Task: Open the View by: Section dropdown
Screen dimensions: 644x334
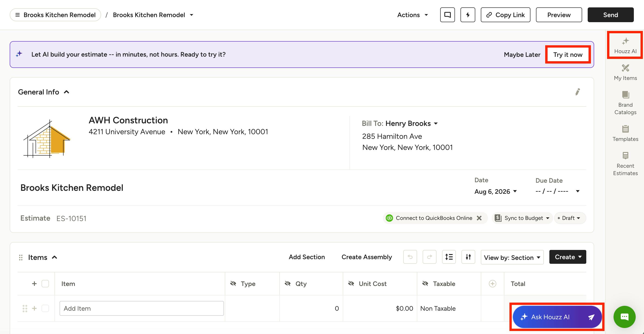Action: (x=512, y=257)
